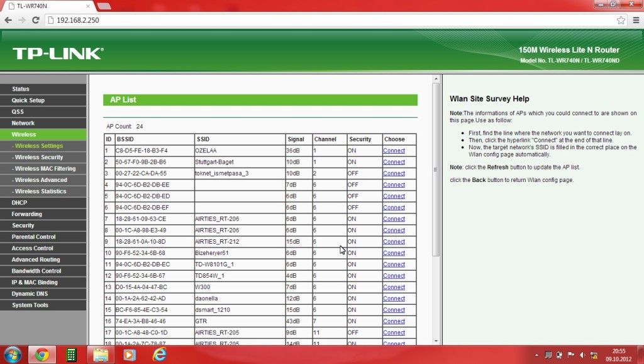
Task: Bookmark this page with the star icon
Action: pyautogui.click(x=621, y=20)
